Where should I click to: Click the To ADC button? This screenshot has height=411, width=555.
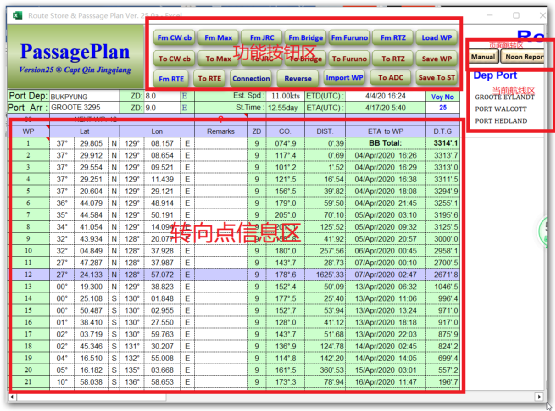pos(390,78)
